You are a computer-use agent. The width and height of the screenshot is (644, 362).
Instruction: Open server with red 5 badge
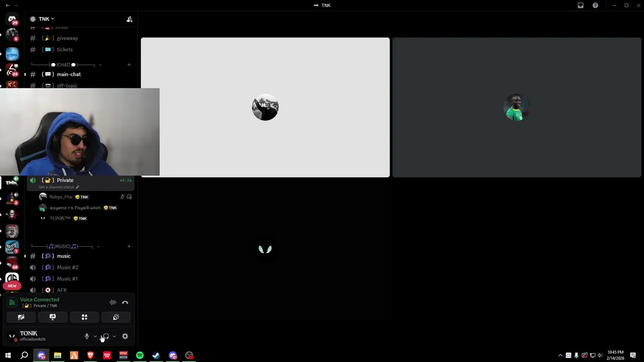coord(12,35)
